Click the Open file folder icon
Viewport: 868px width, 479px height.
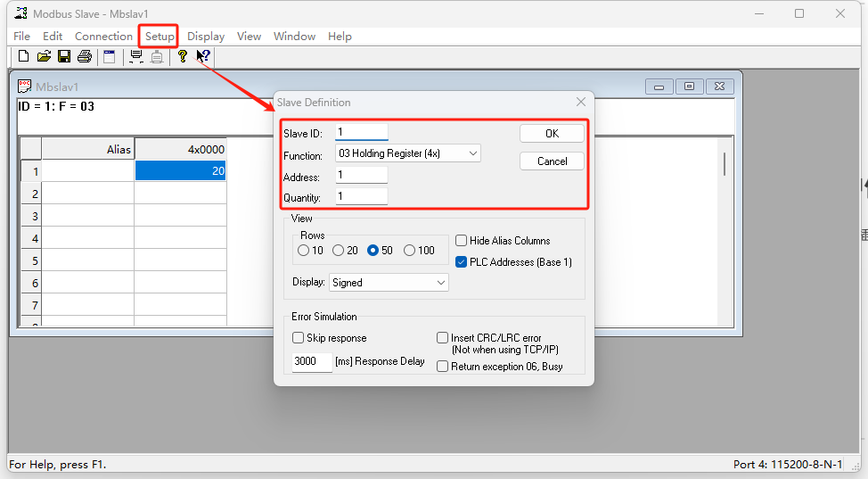[44, 57]
